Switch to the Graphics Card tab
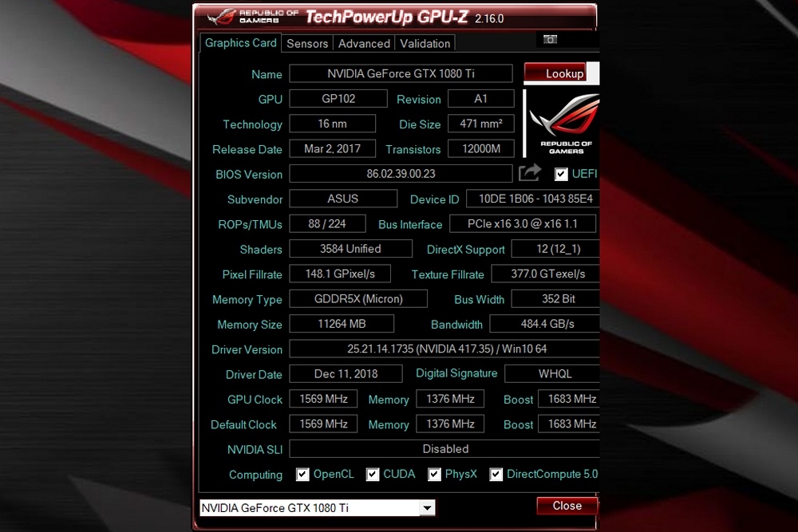The width and height of the screenshot is (798, 532). pos(241,43)
